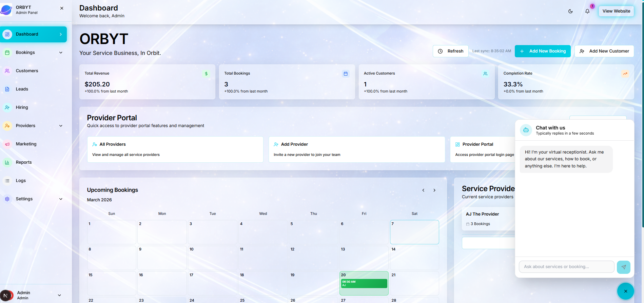Click the View Website button
The image size is (644, 303).
click(616, 11)
